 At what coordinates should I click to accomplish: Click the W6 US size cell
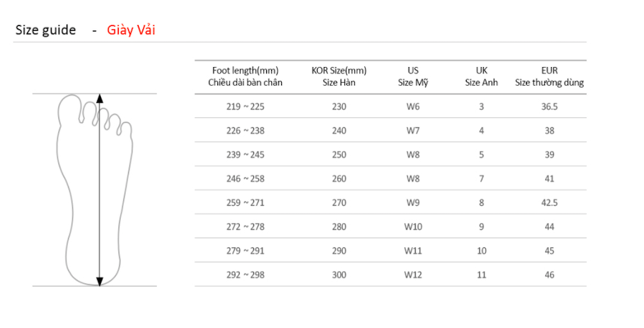(413, 106)
